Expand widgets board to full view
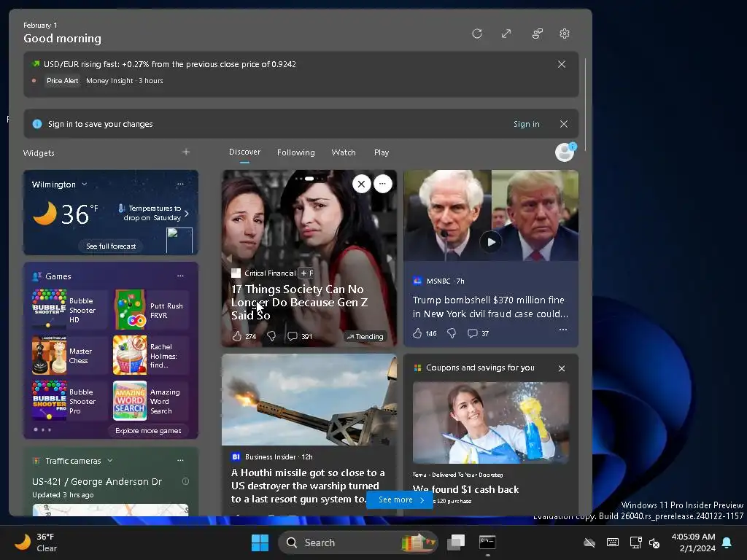747x560 pixels. pyautogui.click(x=506, y=34)
